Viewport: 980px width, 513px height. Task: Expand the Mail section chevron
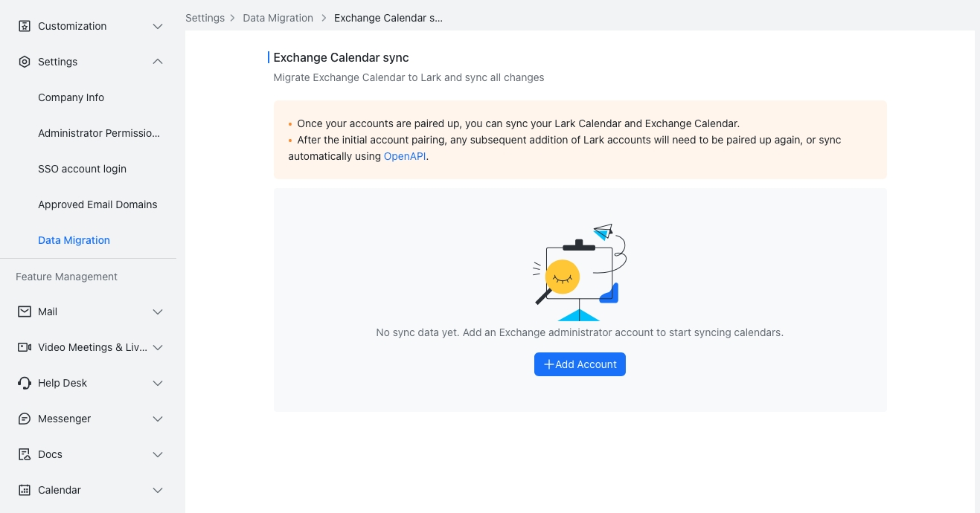tap(158, 312)
